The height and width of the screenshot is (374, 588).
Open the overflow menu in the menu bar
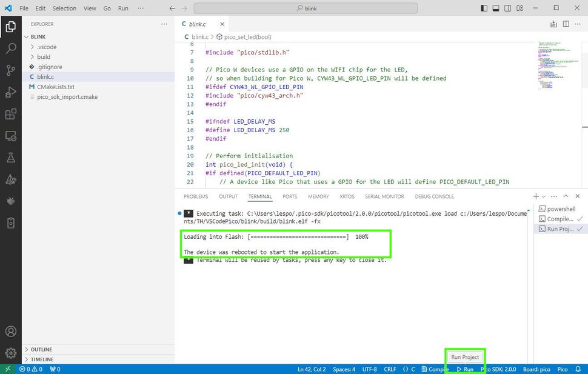click(x=141, y=8)
